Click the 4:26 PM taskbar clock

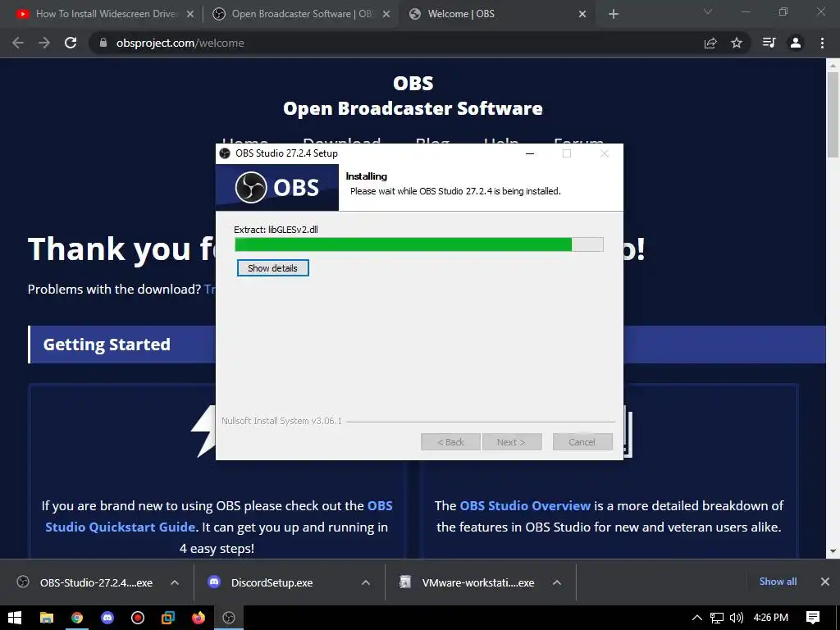click(x=771, y=618)
